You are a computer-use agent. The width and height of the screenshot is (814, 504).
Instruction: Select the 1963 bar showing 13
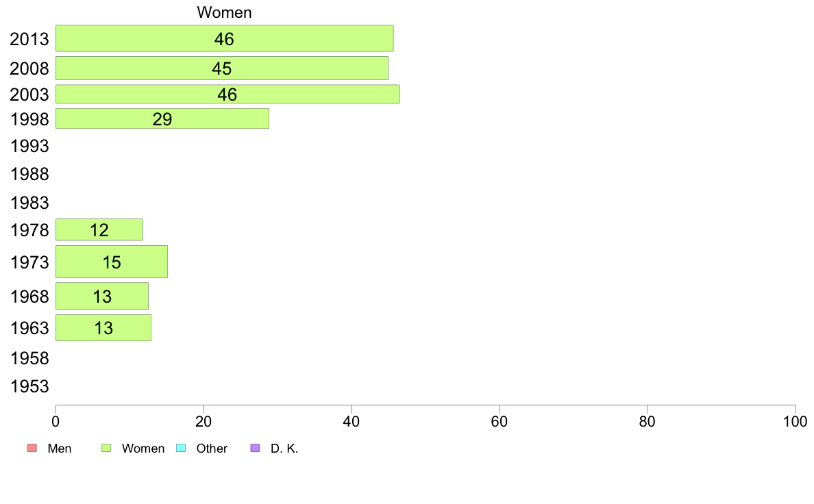[x=103, y=327]
